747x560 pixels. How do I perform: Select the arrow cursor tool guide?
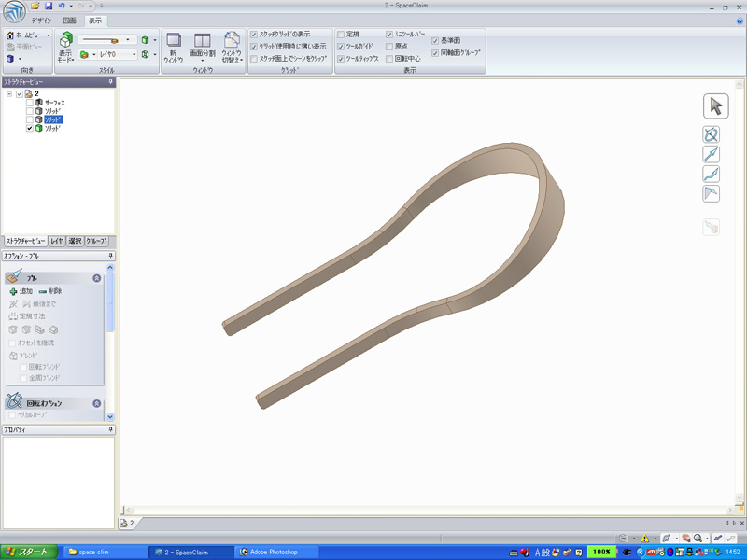(x=715, y=105)
